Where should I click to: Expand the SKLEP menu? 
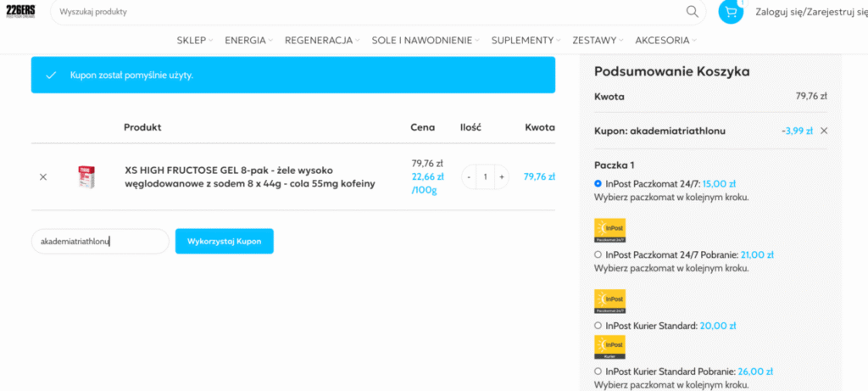click(194, 40)
